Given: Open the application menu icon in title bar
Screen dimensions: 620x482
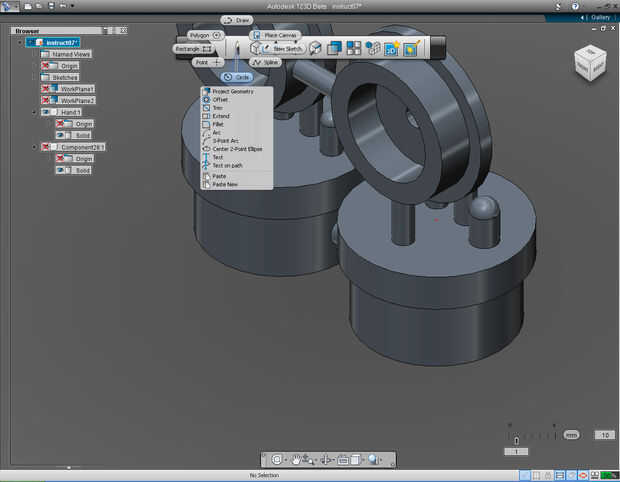Looking at the screenshot, I should point(9,6).
